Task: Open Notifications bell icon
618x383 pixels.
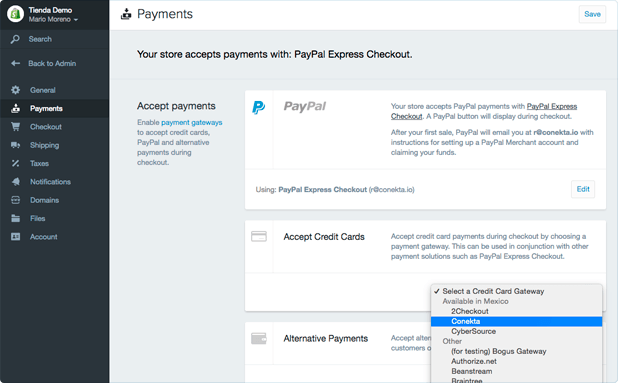Action: click(x=15, y=182)
